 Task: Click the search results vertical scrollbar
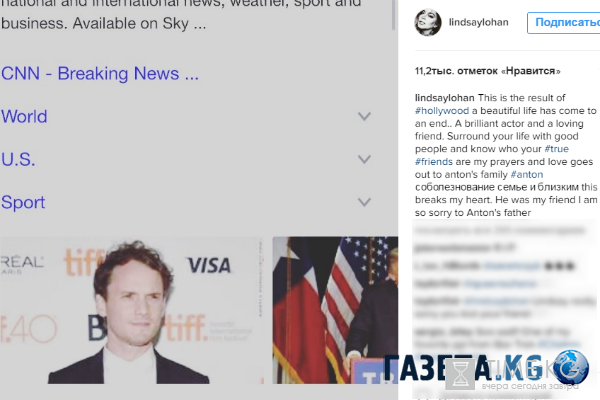click(x=393, y=15)
